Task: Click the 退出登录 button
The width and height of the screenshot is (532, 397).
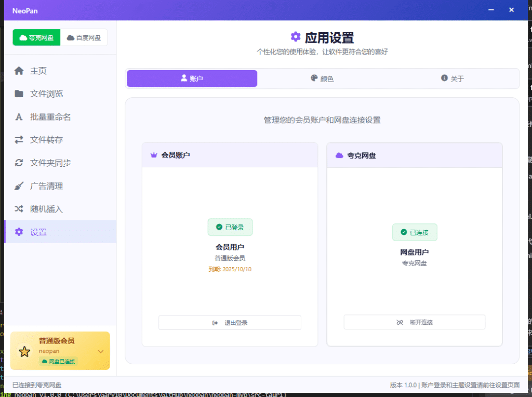Action: [x=230, y=323]
